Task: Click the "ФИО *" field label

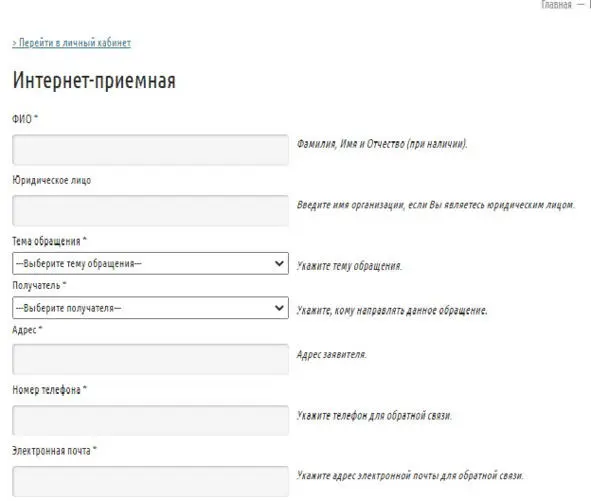Action: [25, 119]
